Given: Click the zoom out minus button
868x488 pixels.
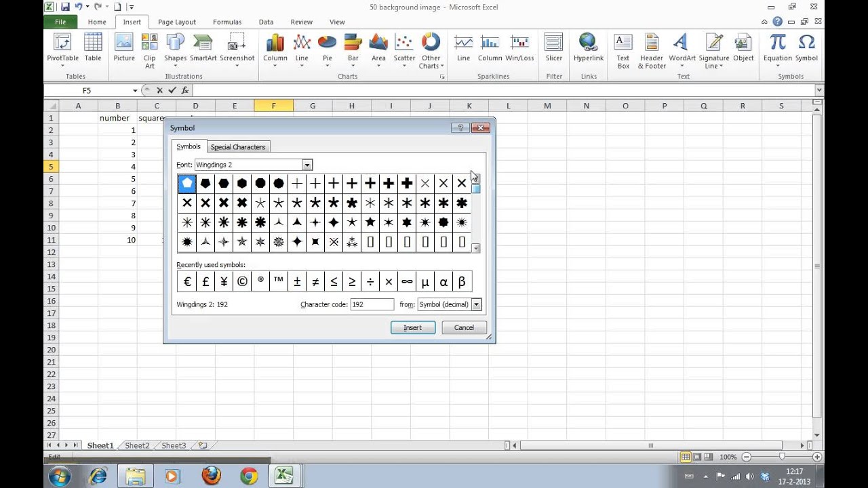Looking at the screenshot, I should (746, 457).
